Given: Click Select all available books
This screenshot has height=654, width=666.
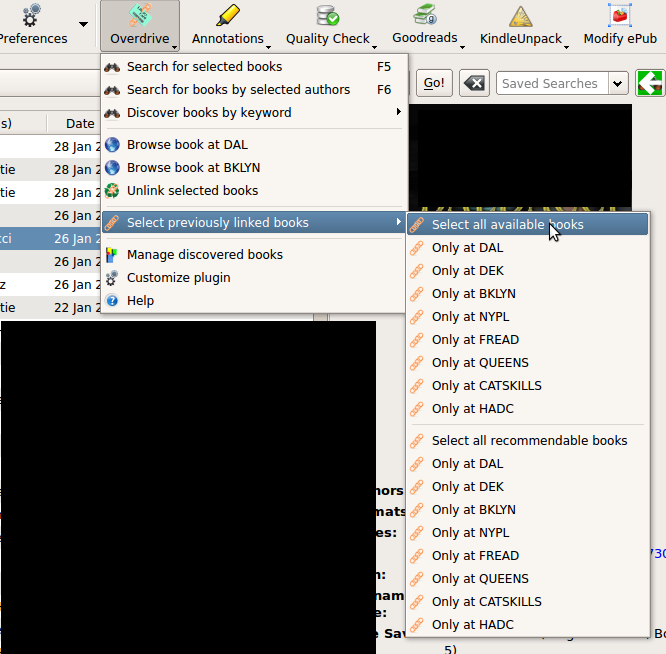Looking at the screenshot, I should point(528,225).
